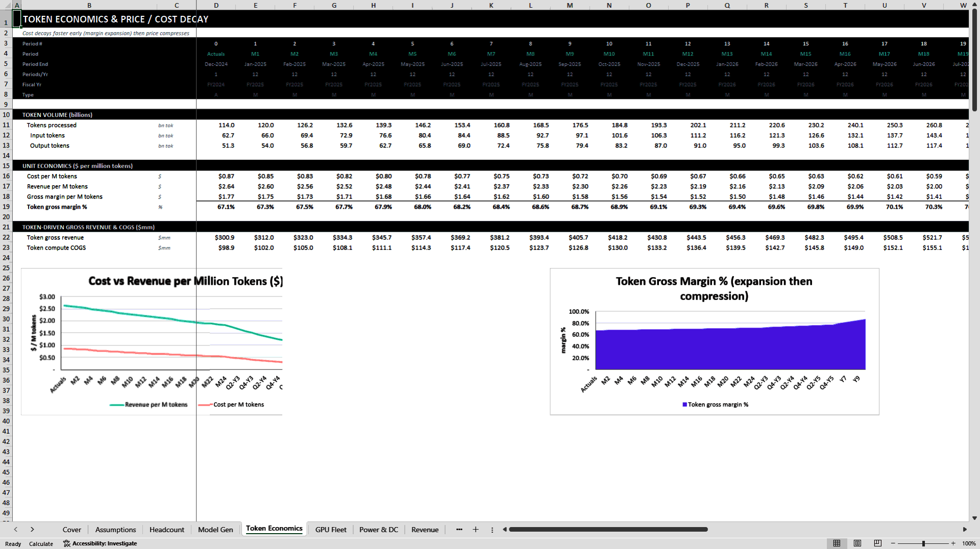Select row 19 header
Screen dimensions: 980x549
tap(6, 207)
